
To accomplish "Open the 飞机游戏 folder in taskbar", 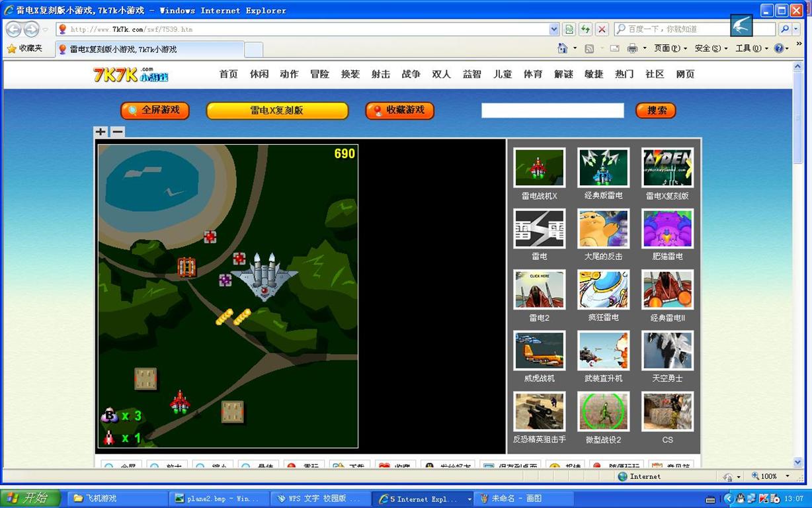I will (x=114, y=499).
